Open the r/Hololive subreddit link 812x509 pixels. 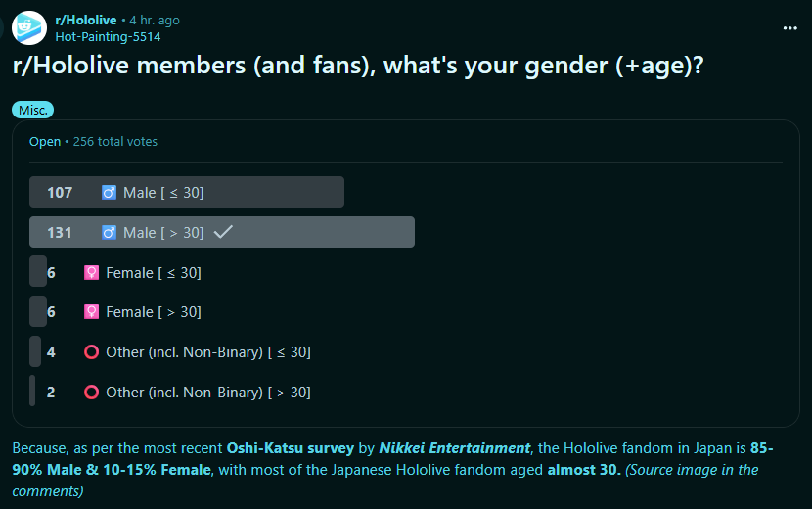[x=85, y=20]
